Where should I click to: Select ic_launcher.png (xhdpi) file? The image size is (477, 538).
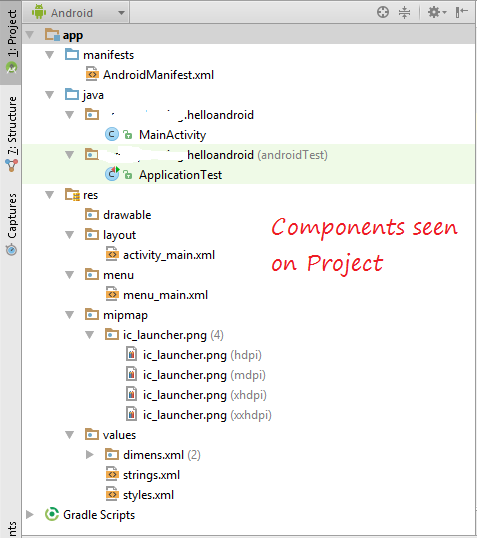click(205, 395)
